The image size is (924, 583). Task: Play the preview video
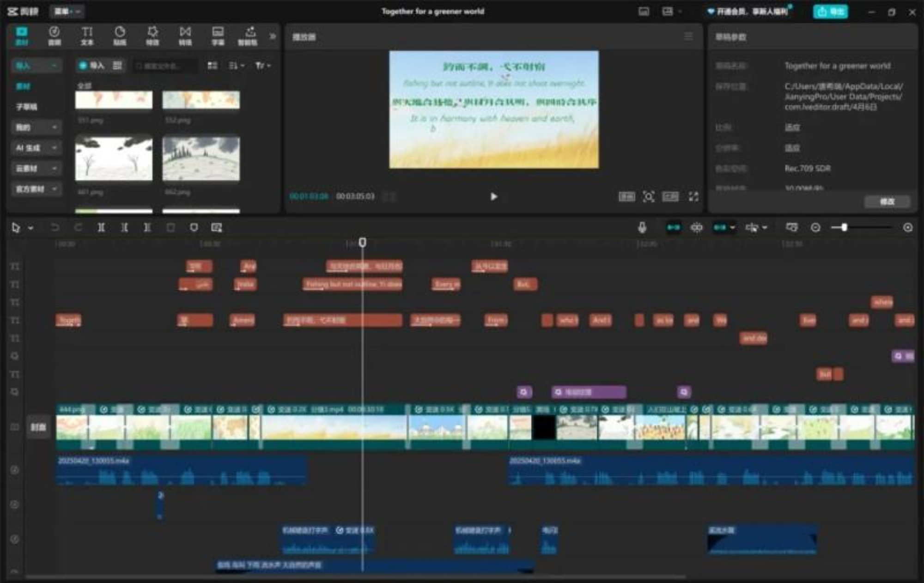pyautogui.click(x=493, y=197)
